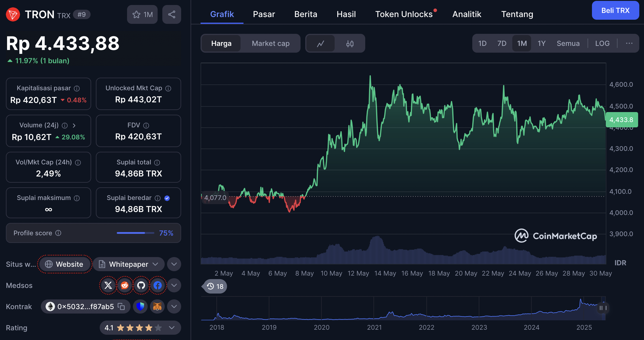
Task: Click the Beli TRX button
Action: 615,11
